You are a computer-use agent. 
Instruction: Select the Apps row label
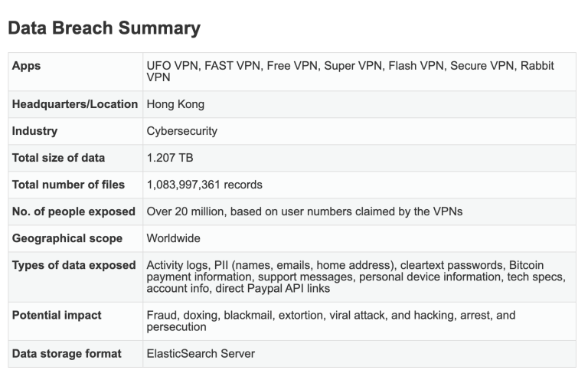26,66
